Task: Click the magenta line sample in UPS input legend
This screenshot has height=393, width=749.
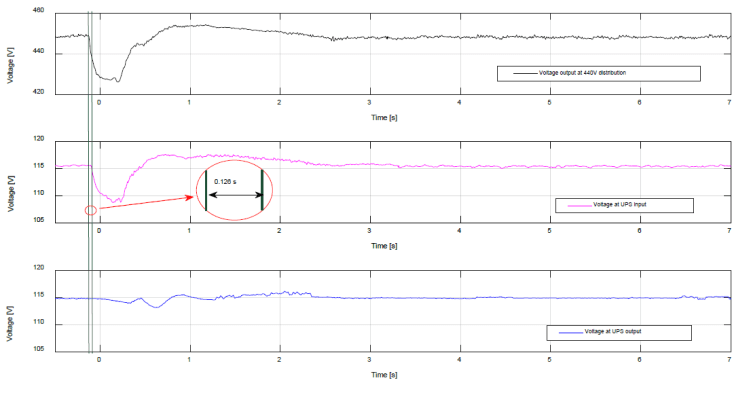Action: [x=579, y=205]
